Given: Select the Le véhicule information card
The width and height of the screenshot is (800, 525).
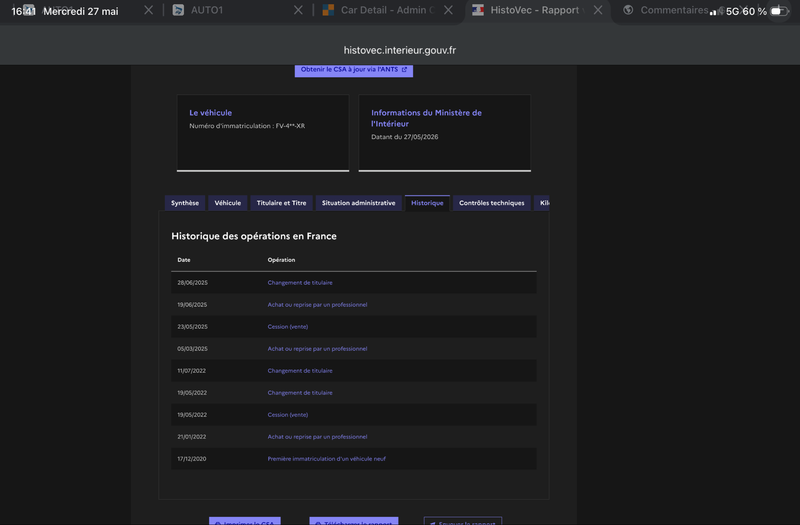Looking at the screenshot, I should click(x=263, y=133).
